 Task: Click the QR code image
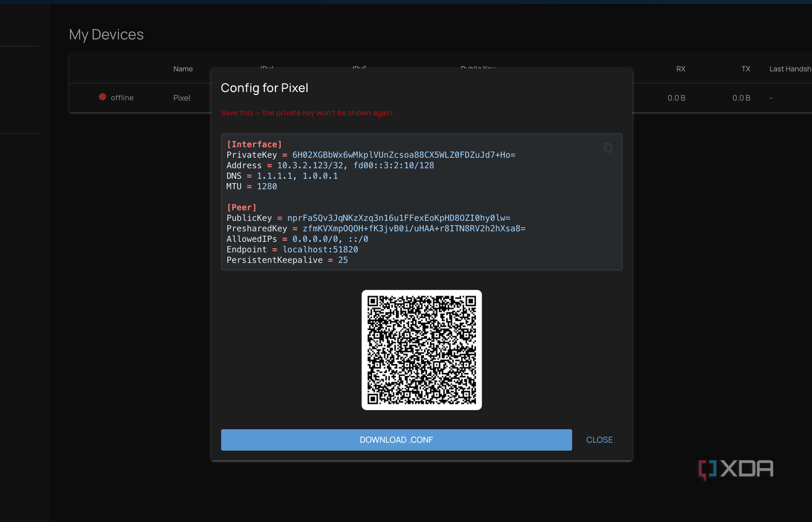(421, 350)
